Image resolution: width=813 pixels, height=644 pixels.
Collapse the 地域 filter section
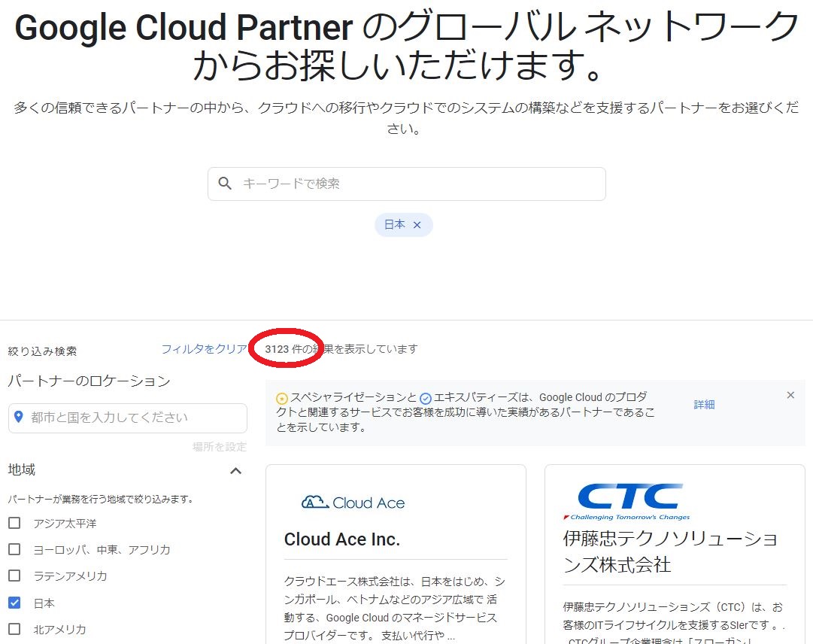pyautogui.click(x=236, y=471)
